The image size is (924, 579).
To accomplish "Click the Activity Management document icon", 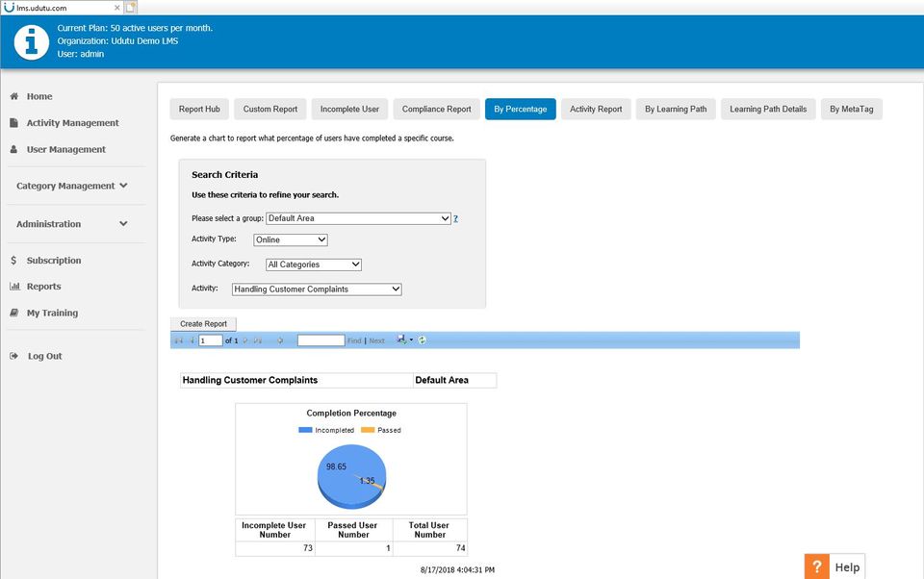I will click(14, 122).
